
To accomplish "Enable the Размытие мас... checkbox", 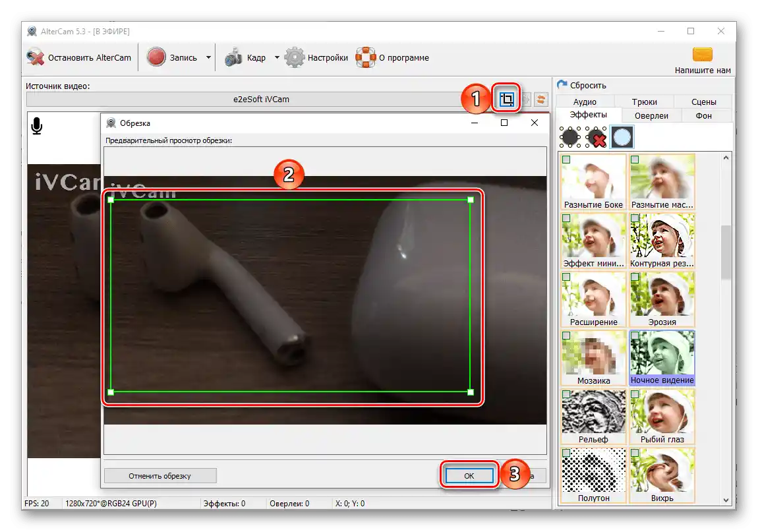I will 635,160.
